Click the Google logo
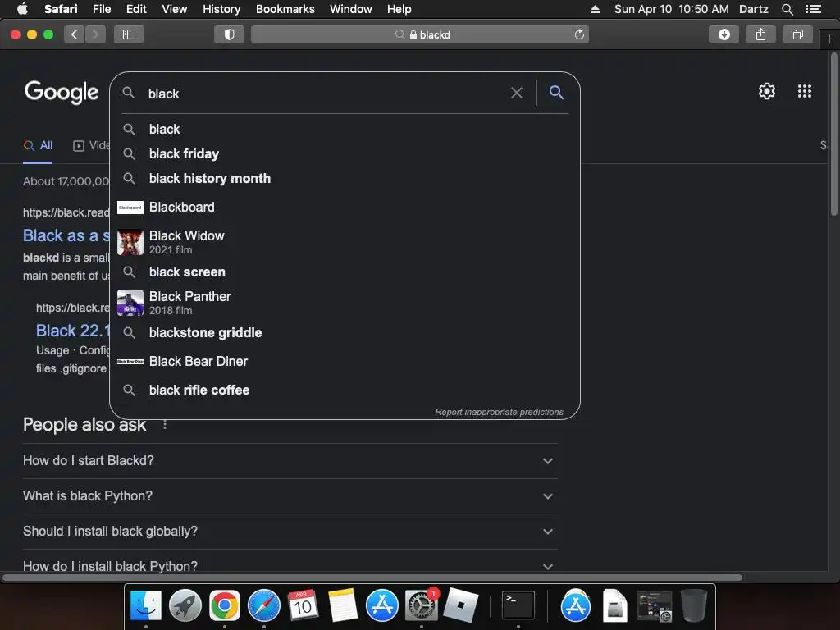The height and width of the screenshot is (630, 840). 62,92
